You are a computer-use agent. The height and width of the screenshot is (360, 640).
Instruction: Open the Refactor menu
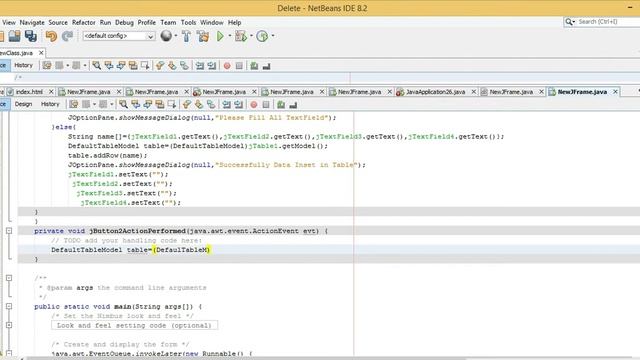tap(83, 22)
